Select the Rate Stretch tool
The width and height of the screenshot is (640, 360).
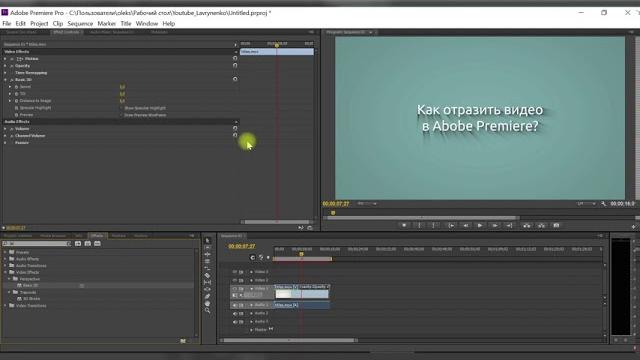tap(207, 268)
